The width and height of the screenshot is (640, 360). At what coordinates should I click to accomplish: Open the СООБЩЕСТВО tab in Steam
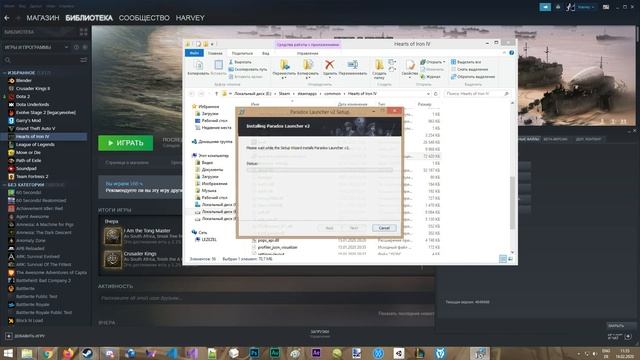pos(144,18)
